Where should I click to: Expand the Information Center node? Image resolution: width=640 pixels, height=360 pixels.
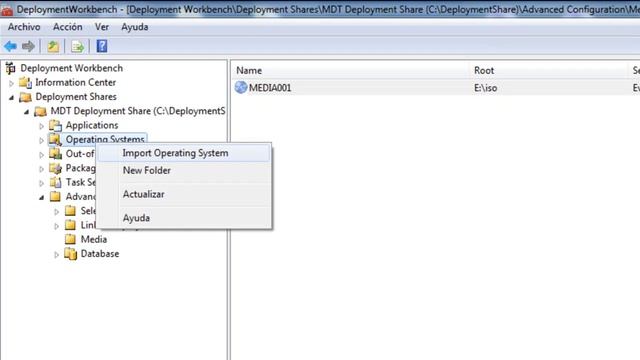point(11,83)
